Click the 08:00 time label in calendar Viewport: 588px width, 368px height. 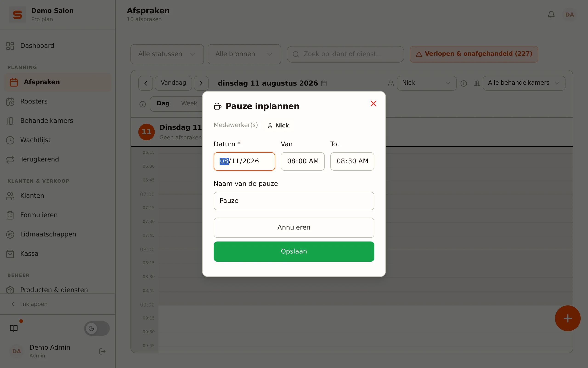point(147,250)
